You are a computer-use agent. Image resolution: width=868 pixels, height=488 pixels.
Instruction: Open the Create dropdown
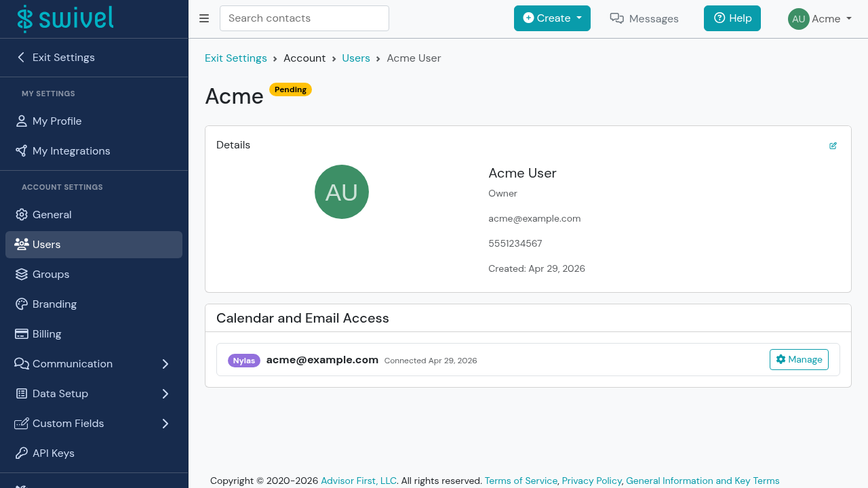[552, 18]
